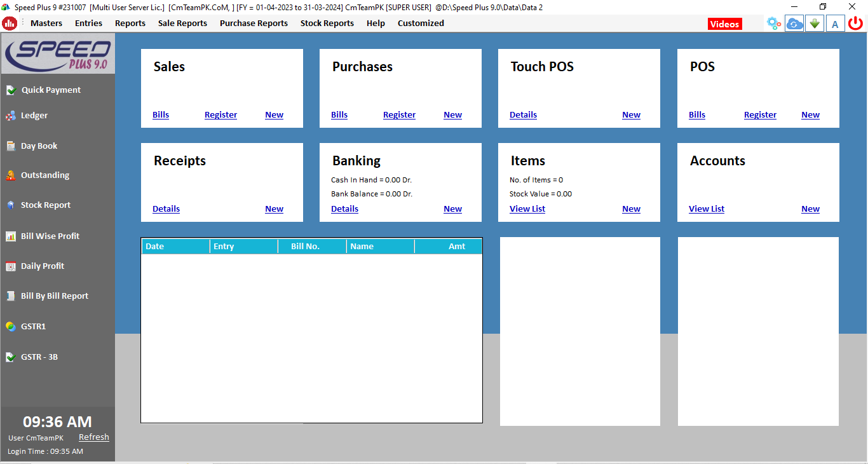This screenshot has height=464, width=868.
Task: Click 'Bank Balance = 0.00 Dr.' text
Action: pyautogui.click(x=372, y=194)
